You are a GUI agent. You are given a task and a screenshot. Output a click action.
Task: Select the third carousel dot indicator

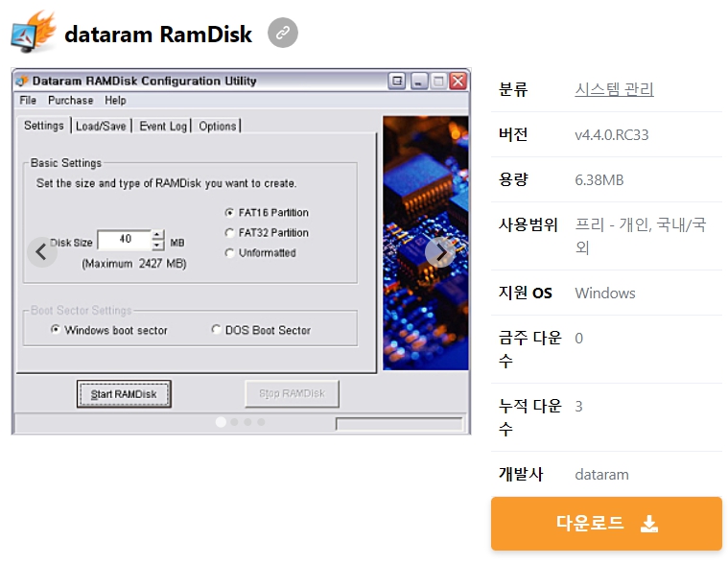click(247, 421)
